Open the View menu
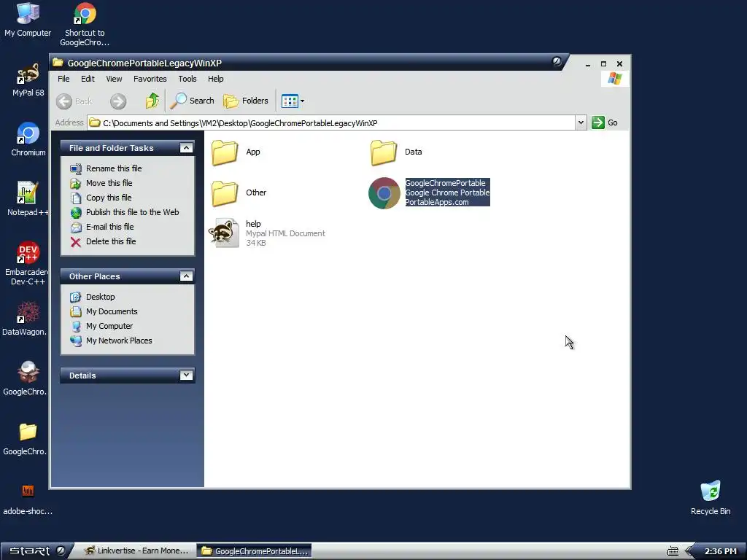 tap(114, 79)
